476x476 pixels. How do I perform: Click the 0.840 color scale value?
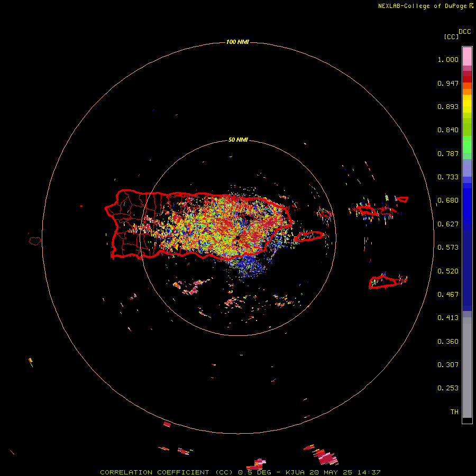[448, 130]
